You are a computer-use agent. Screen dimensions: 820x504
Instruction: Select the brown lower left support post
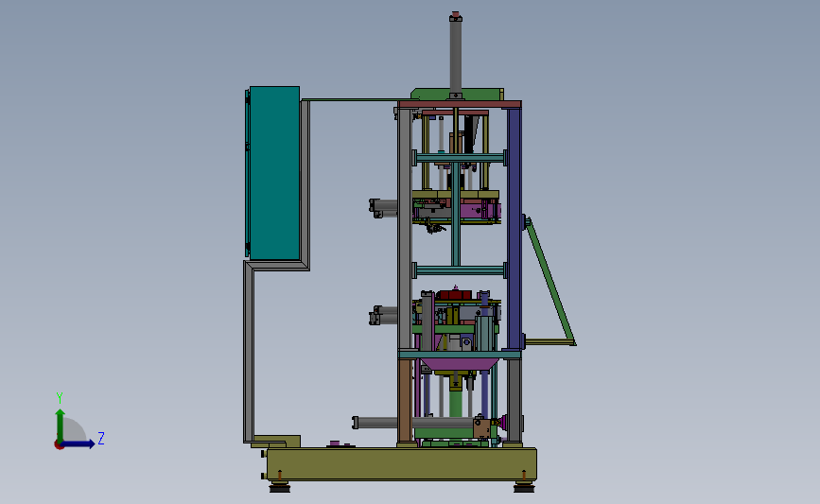point(404,401)
